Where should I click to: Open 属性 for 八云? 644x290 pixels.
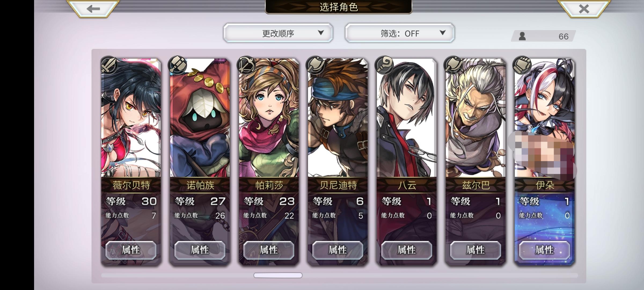click(407, 250)
